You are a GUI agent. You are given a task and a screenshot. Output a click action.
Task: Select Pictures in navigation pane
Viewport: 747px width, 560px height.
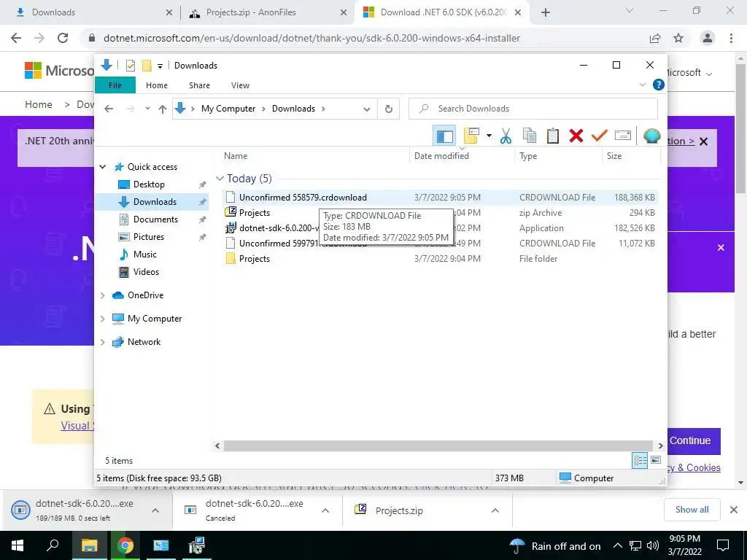point(148,237)
